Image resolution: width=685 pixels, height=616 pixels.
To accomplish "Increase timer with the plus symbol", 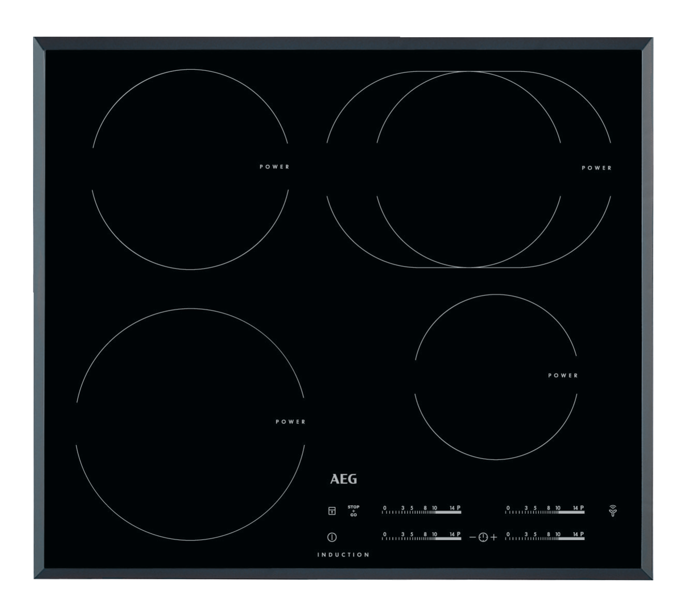I will coord(494,537).
